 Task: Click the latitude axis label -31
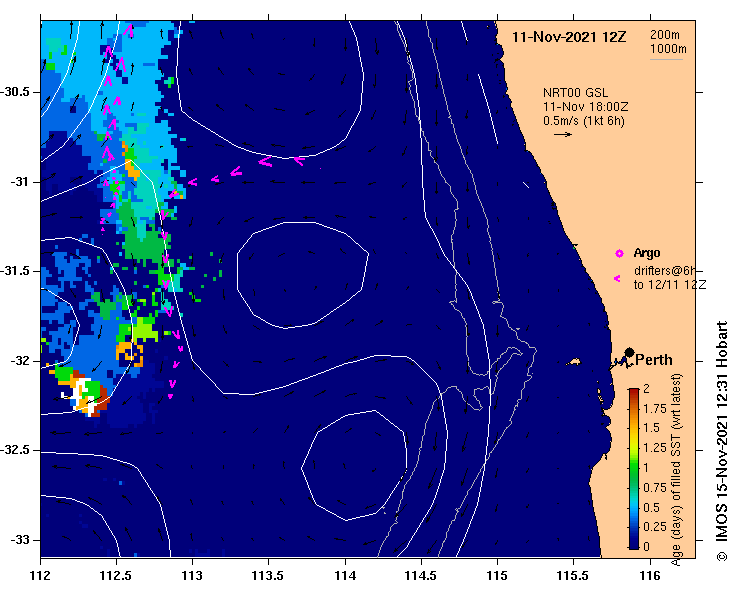[19, 181]
